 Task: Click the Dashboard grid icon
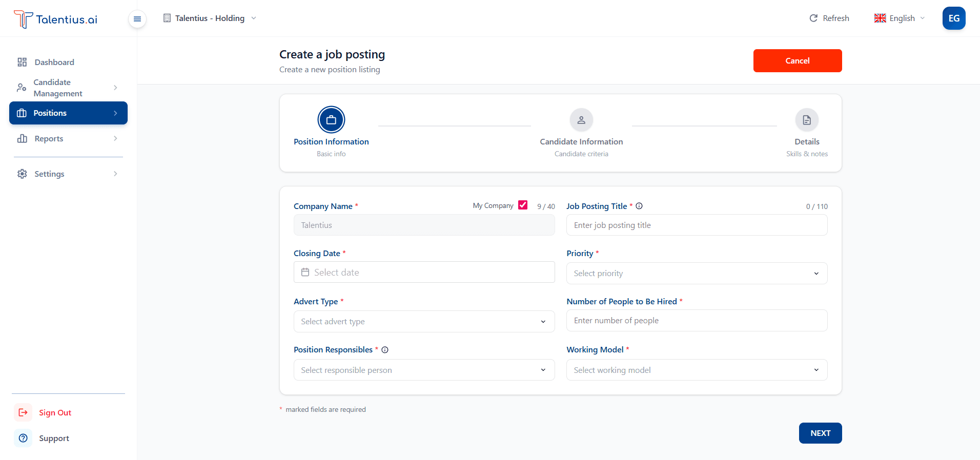[x=22, y=62]
